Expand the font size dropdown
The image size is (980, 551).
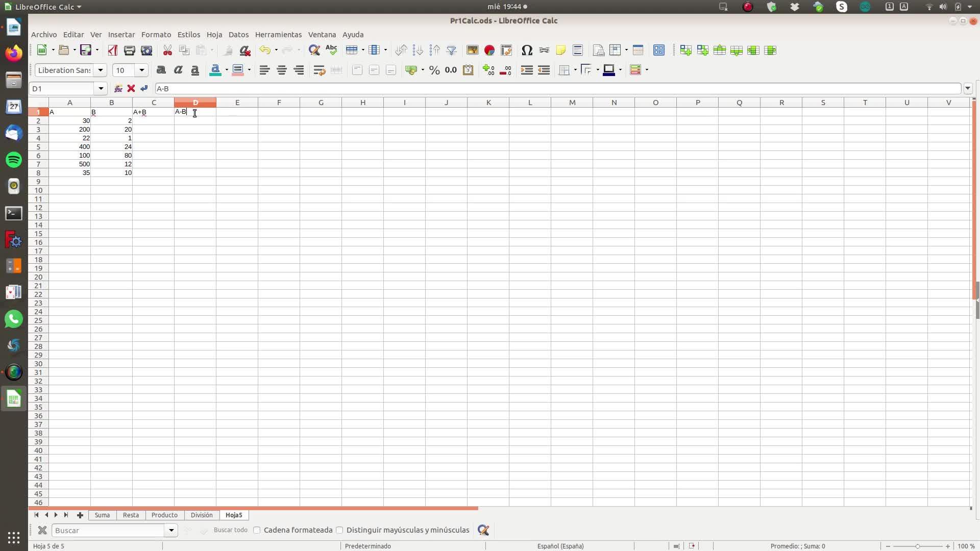[142, 70]
